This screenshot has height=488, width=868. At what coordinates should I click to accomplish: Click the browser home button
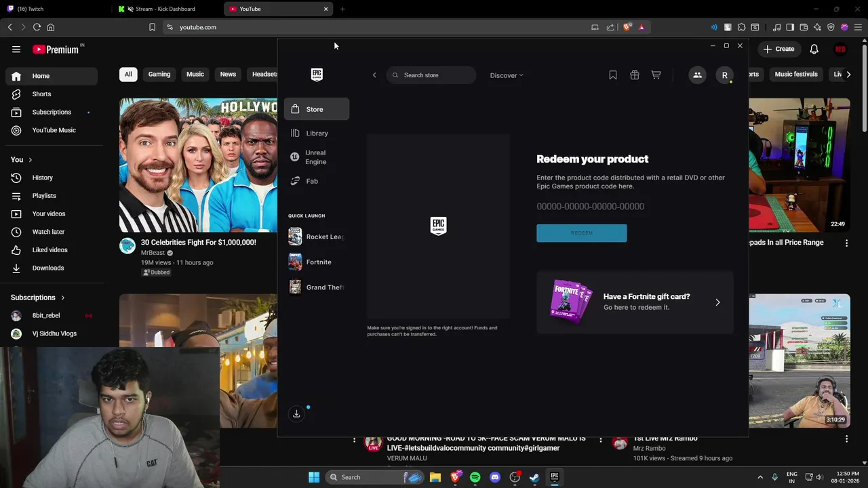(50, 27)
